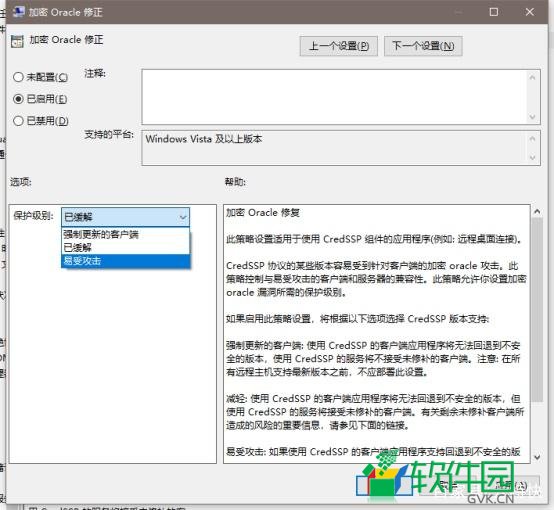Click the title bar application icon
The height and width of the screenshot is (510, 554).
tap(18, 12)
